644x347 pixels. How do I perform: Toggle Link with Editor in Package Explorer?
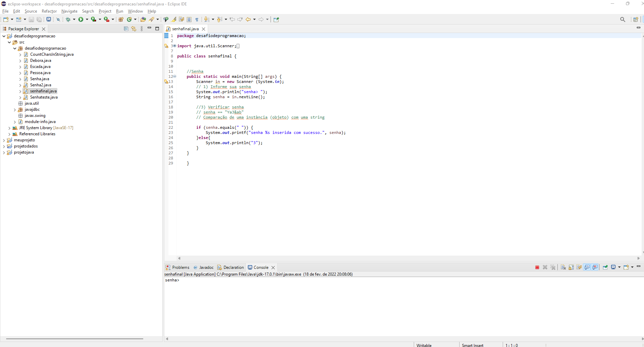point(134,29)
